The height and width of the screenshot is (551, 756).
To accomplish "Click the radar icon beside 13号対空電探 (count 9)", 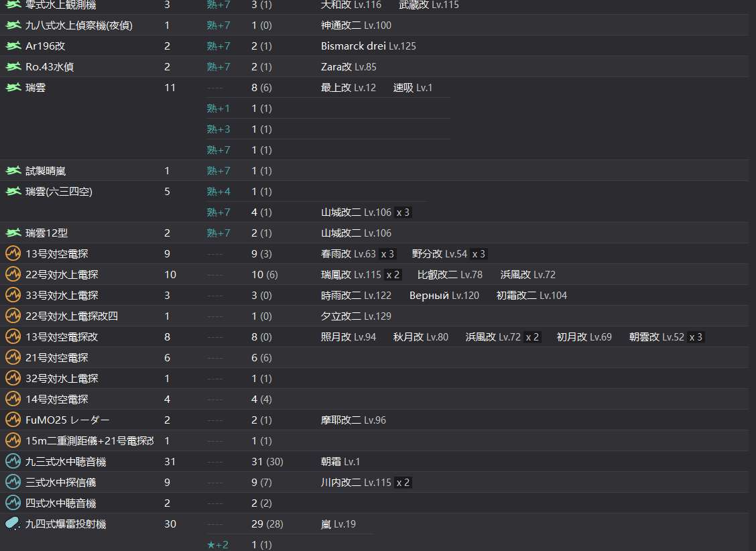I will pos(13,253).
